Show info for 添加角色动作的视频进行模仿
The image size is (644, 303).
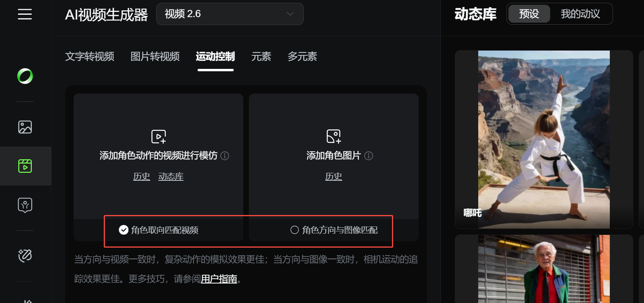225,156
